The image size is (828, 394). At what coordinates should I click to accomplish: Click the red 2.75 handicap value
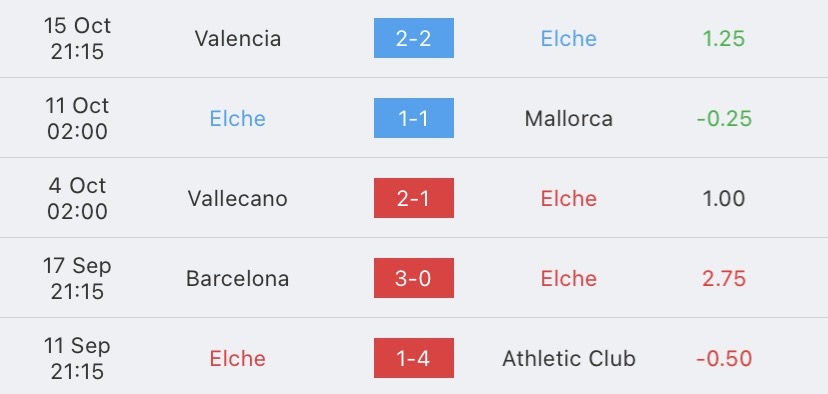(724, 278)
